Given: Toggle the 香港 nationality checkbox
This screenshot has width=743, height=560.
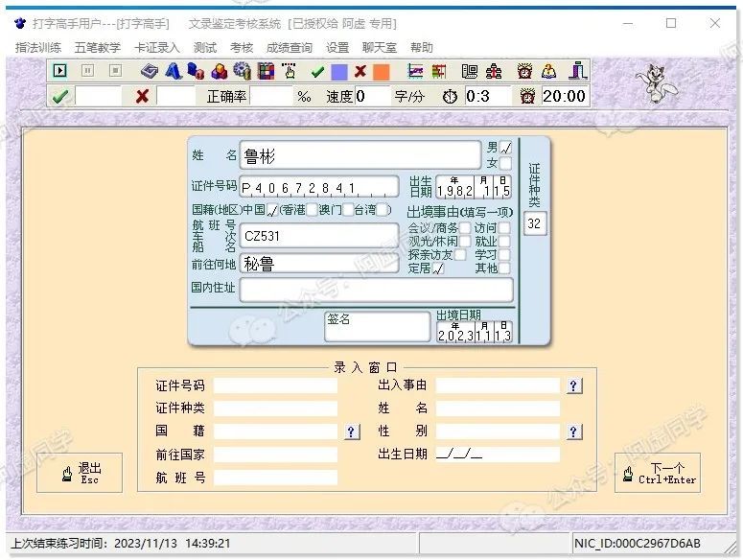Looking at the screenshot, I should (312, 210).
